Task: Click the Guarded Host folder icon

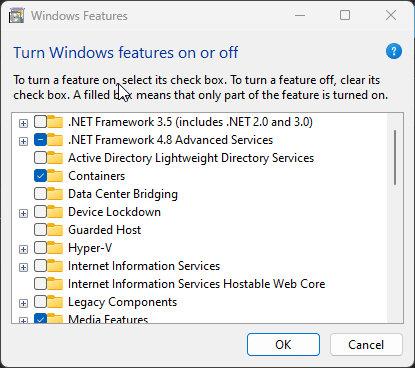Action: [x=55, y=230]
